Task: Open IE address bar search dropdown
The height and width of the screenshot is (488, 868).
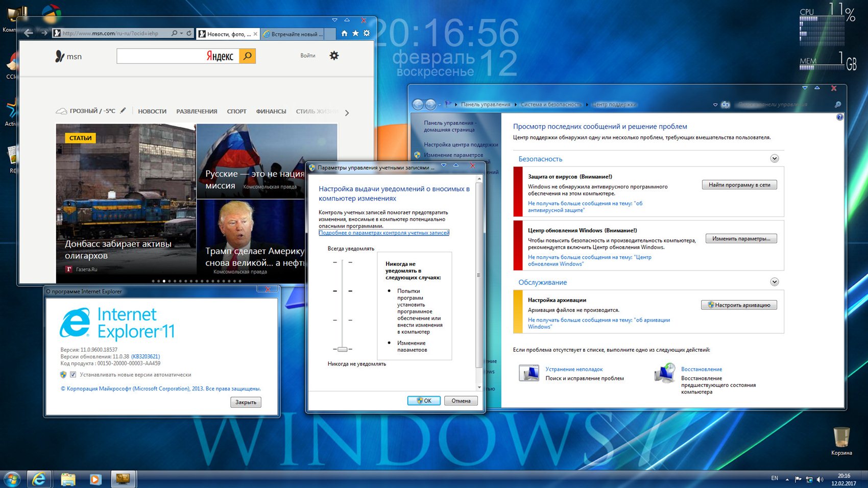Action: tap(181, 33)
